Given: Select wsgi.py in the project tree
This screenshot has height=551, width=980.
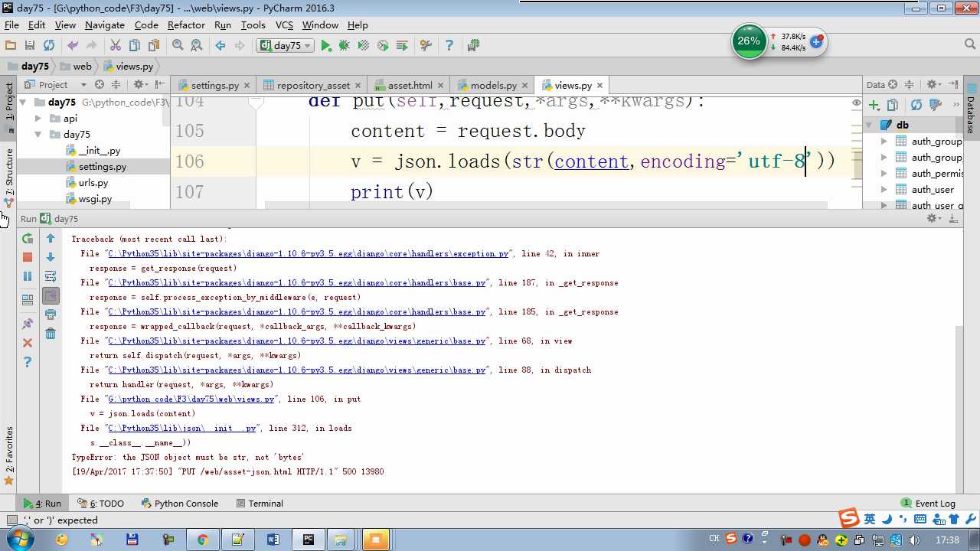Looking at the screenshot, I should coord(95,199).
